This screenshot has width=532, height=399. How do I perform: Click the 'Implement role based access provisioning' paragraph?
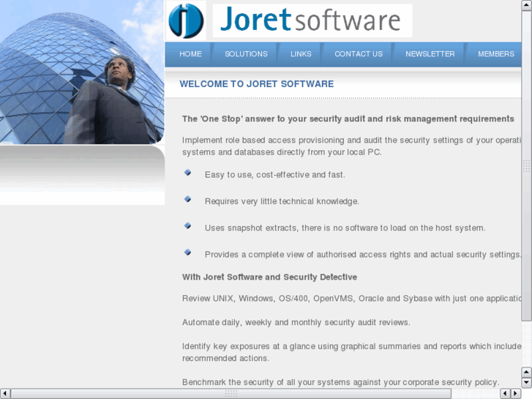coord(351,146)
